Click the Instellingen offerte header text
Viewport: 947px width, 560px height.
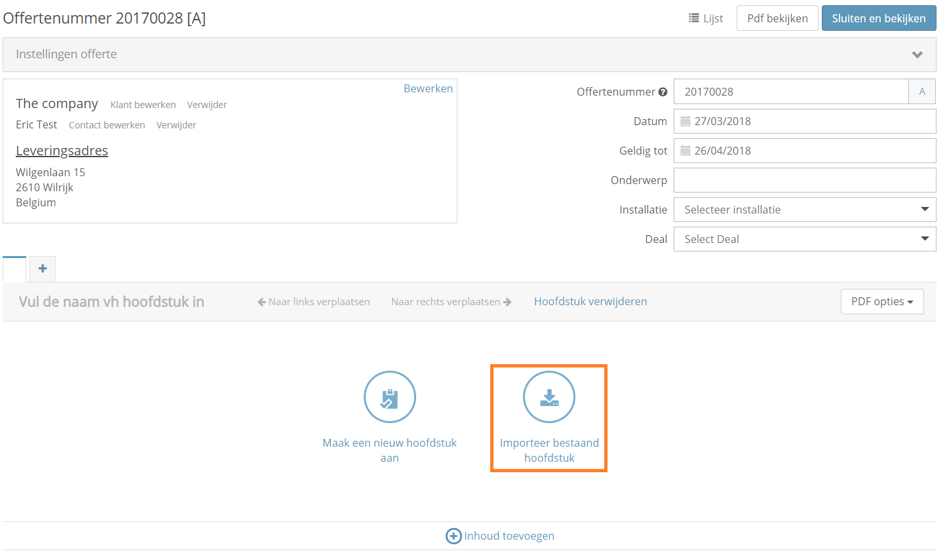[x=66, y=54]
